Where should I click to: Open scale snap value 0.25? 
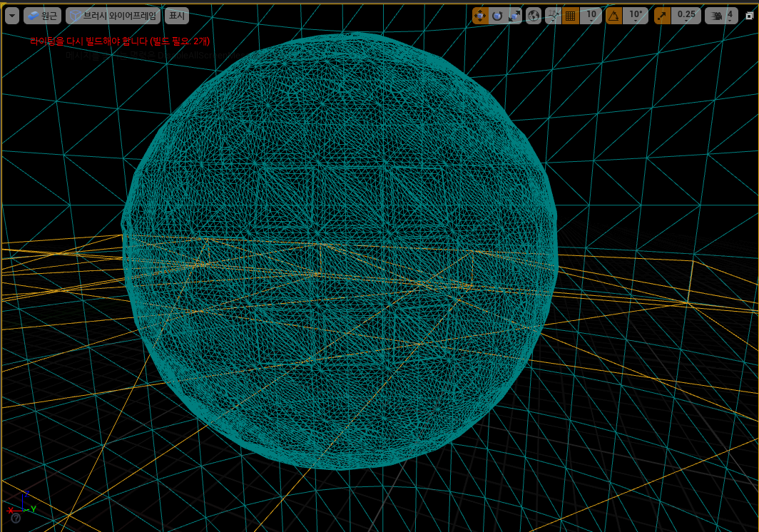point(686,16)
